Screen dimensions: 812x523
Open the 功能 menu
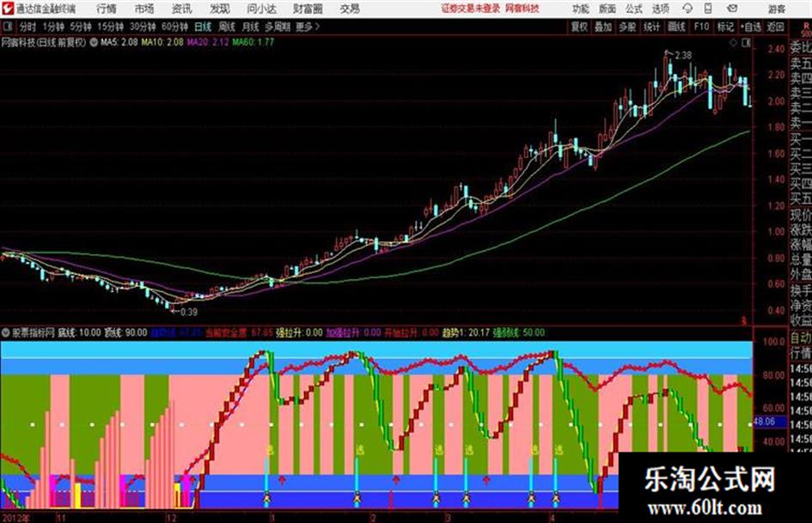click(581, 9)
